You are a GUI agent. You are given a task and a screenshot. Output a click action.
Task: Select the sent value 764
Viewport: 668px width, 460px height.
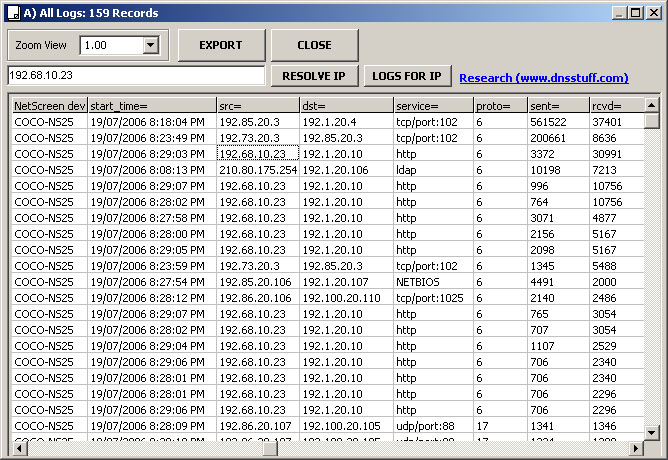click(x=559, y=202)
